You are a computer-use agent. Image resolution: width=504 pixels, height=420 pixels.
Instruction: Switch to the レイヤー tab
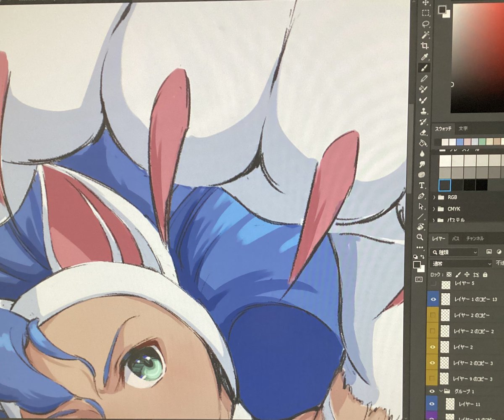pos(438,239)
